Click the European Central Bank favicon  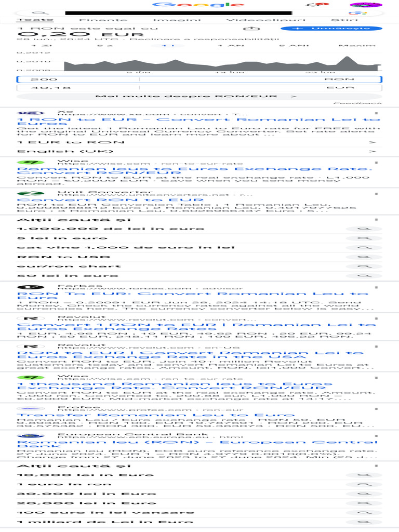coord(31,436)
